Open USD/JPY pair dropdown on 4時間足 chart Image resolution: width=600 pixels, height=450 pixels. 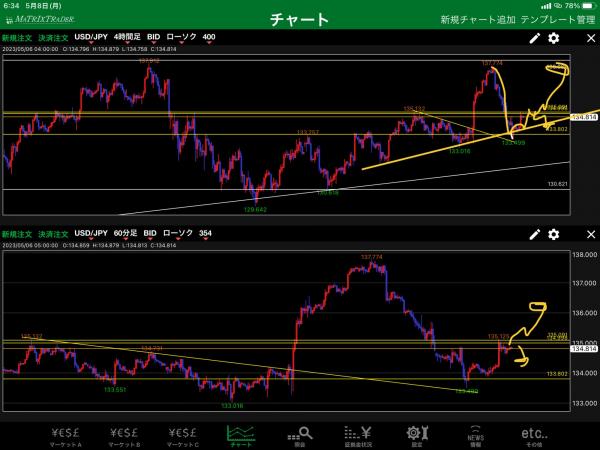[91, 38]
